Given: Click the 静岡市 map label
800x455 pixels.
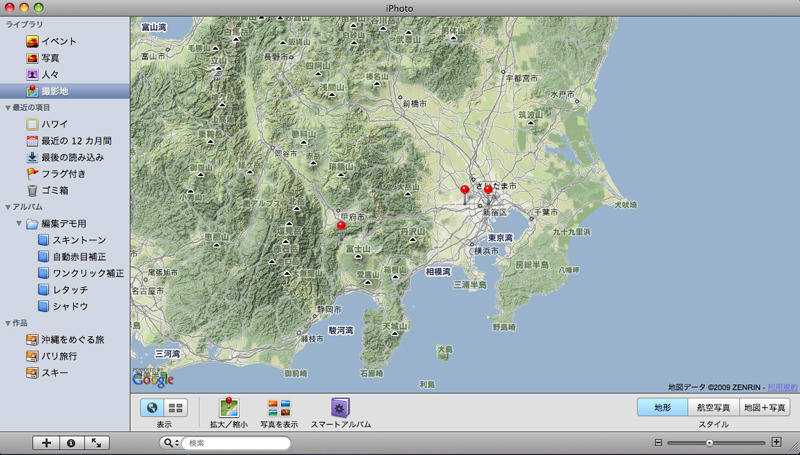Looking at the screenshot, I should (x=330, y=309).
